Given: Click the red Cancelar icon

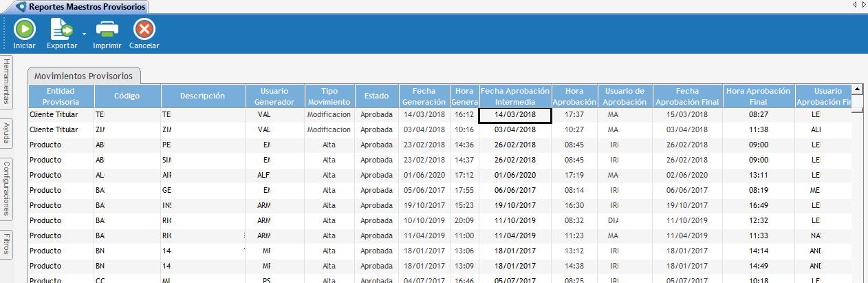Looking at the screenshot, I should point(144,30).
